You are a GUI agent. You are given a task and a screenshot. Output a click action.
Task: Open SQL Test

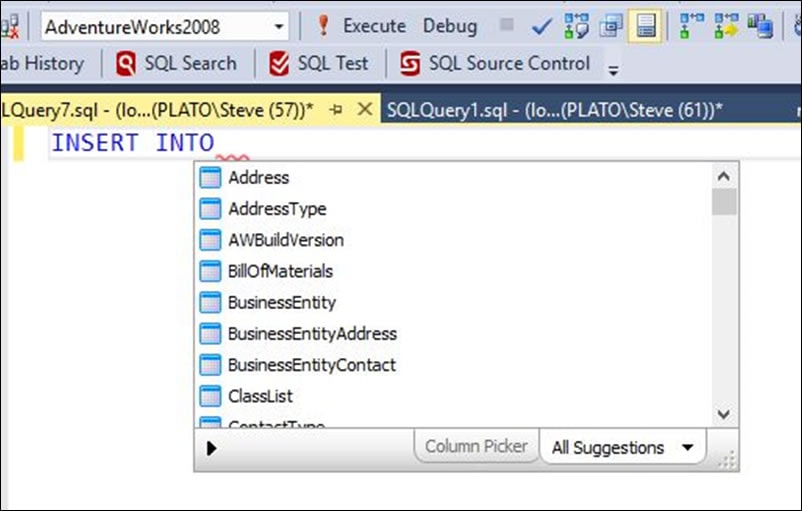[318, 63]
